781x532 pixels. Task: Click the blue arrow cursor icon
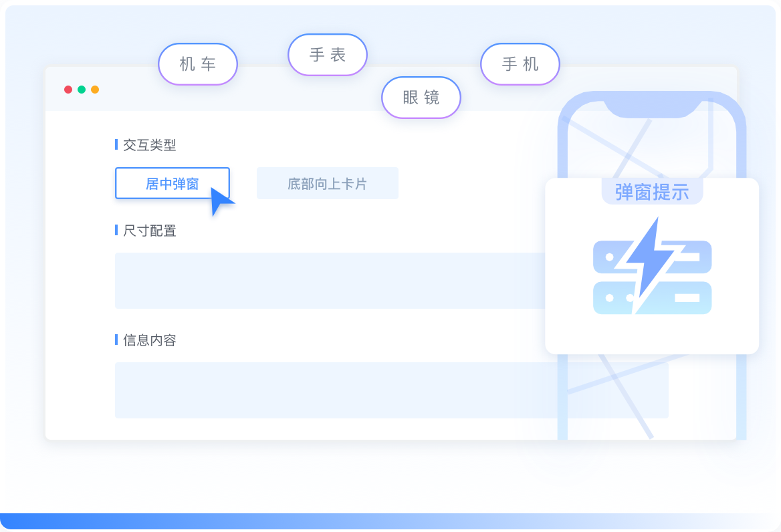coord(221,201)
